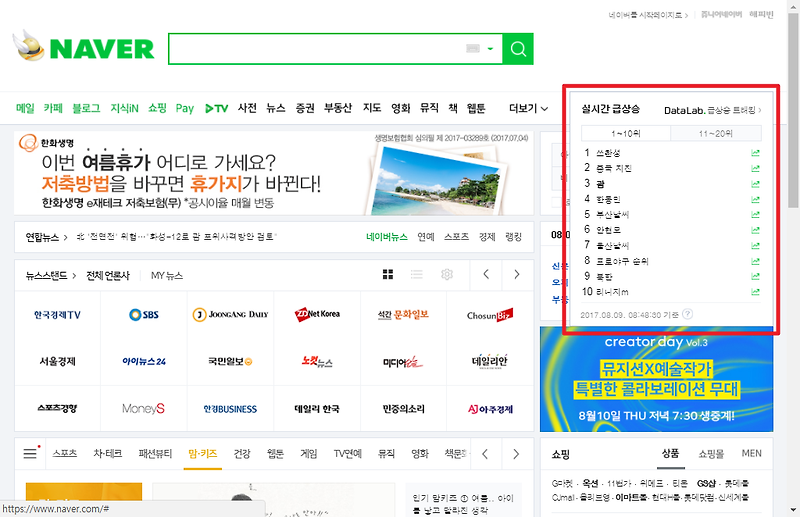Viewport: 800px width, 517px height.
Task: Click the 한화생명 summer vacation banner
Action: coord(274,174)
